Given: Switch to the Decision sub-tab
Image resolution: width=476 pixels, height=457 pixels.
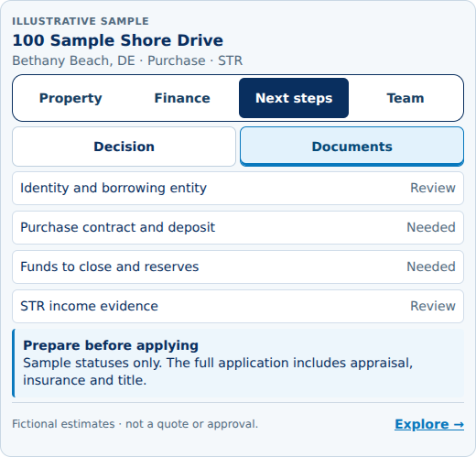Looking at the screenshot, I should (x=124, y=147).
